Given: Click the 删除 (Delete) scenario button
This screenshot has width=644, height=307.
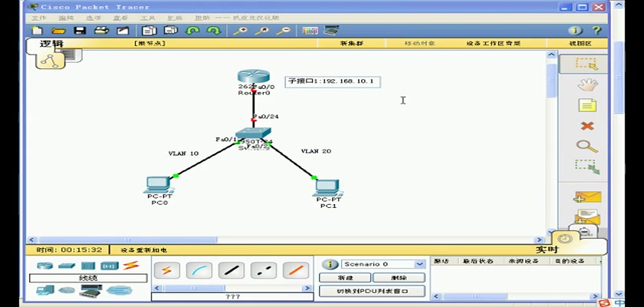Looking at the screenshot, I should coord(398,278).
